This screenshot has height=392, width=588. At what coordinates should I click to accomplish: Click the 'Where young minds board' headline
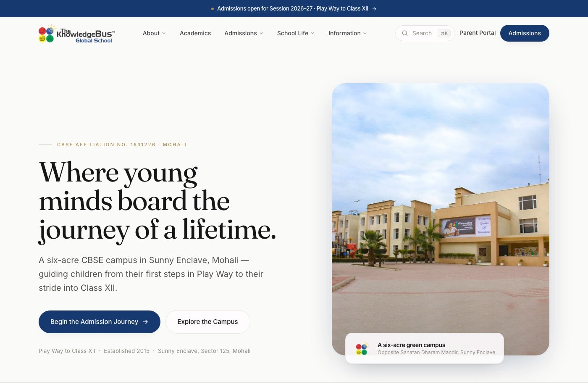coord(157,201)
